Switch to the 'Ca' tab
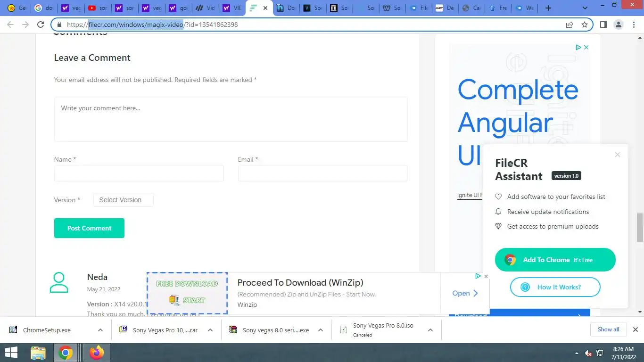The width and height of the screenshot is (644, 362). pyautogui.click(x=471, y=8)
